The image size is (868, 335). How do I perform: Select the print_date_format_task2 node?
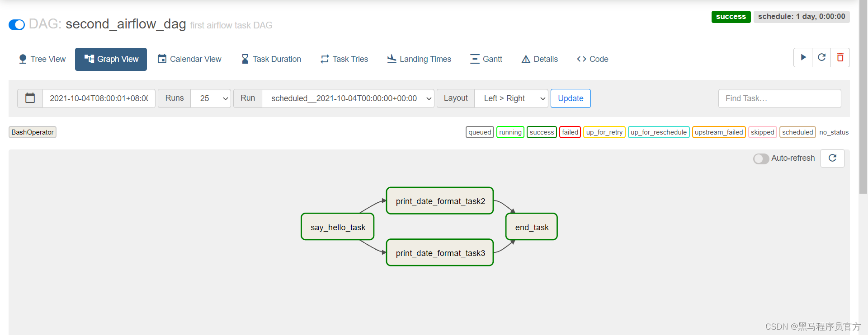(x=440, y=201)
